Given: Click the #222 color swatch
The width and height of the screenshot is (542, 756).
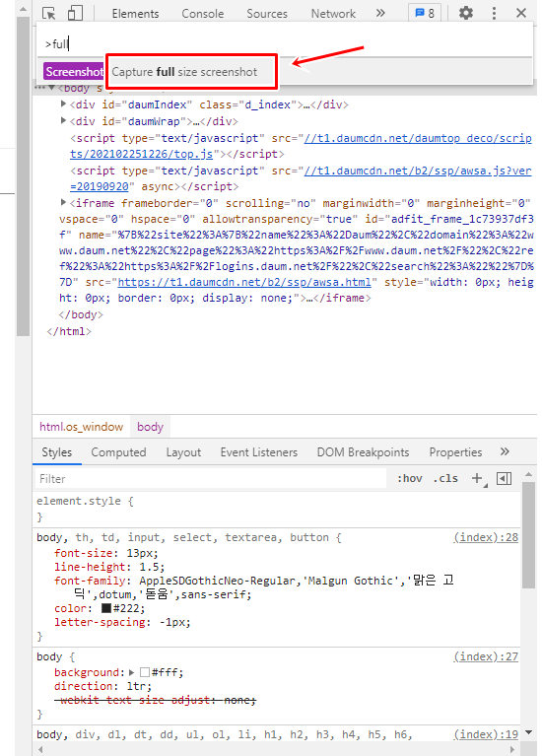Looking at the screenshot, I should point(106,608).
